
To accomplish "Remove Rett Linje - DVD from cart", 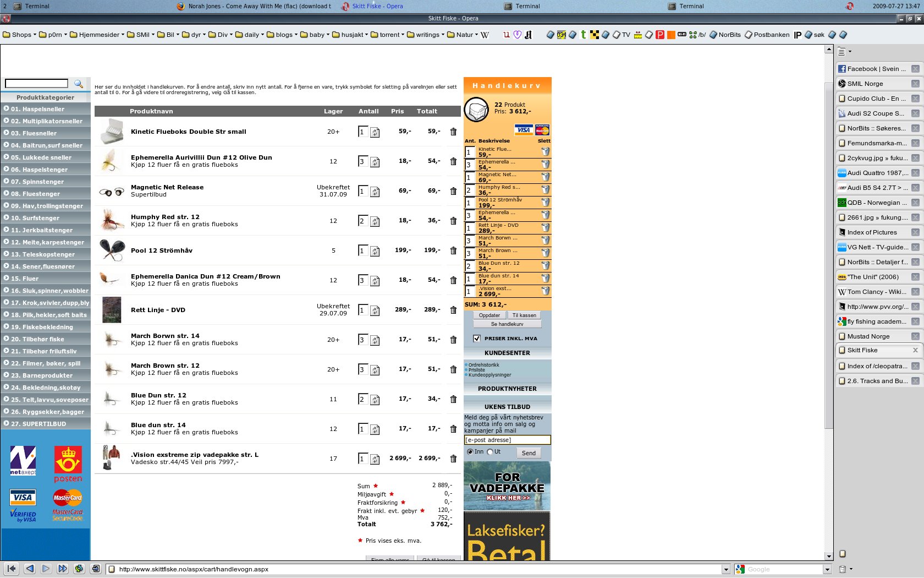I will (x=453, y=310).
